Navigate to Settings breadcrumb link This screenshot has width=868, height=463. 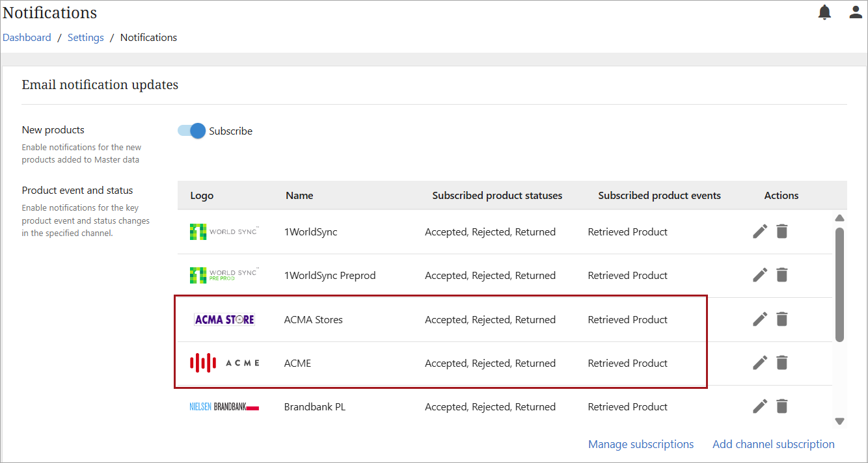(x=86, y=38)
